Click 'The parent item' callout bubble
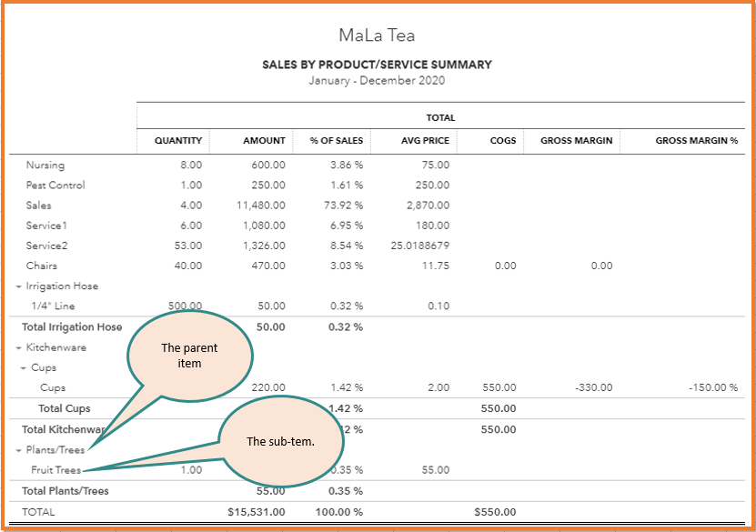The width and height of the screenshot is (756, 532). (190, 356)
